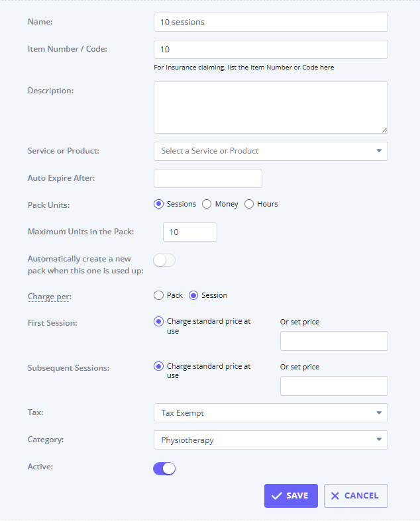Click Subsequent Sessions set price field
Image resolution: width=420 pixels, height=521 pixels.
334,386
